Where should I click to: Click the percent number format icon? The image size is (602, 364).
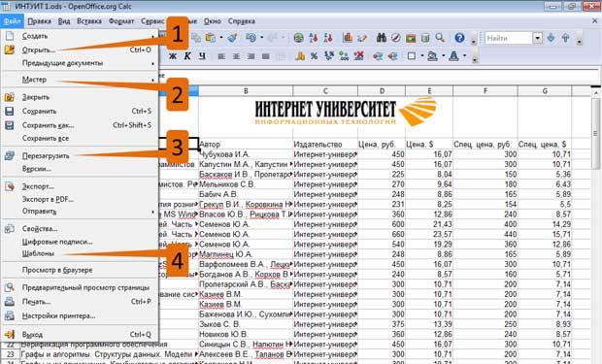tap(314, 56)
